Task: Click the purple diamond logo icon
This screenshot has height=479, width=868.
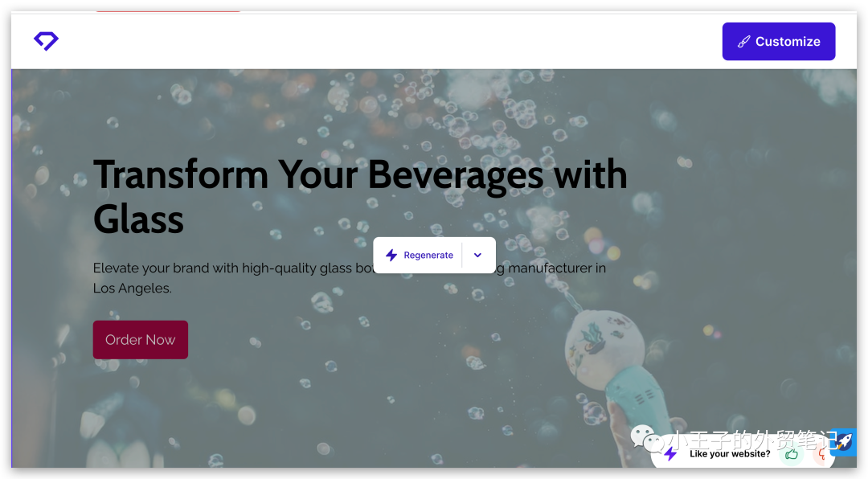Action: (x=46, y=41)
